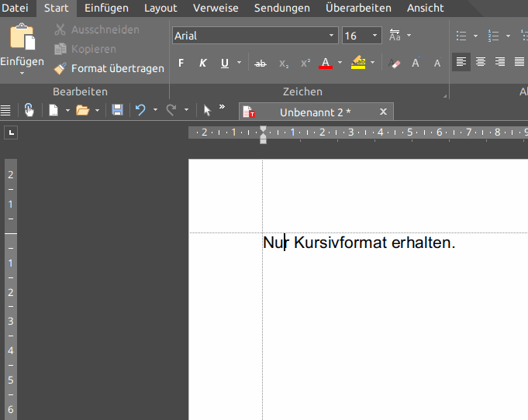
Task: Open font size 16 dropdown
Action: [374, 36]
